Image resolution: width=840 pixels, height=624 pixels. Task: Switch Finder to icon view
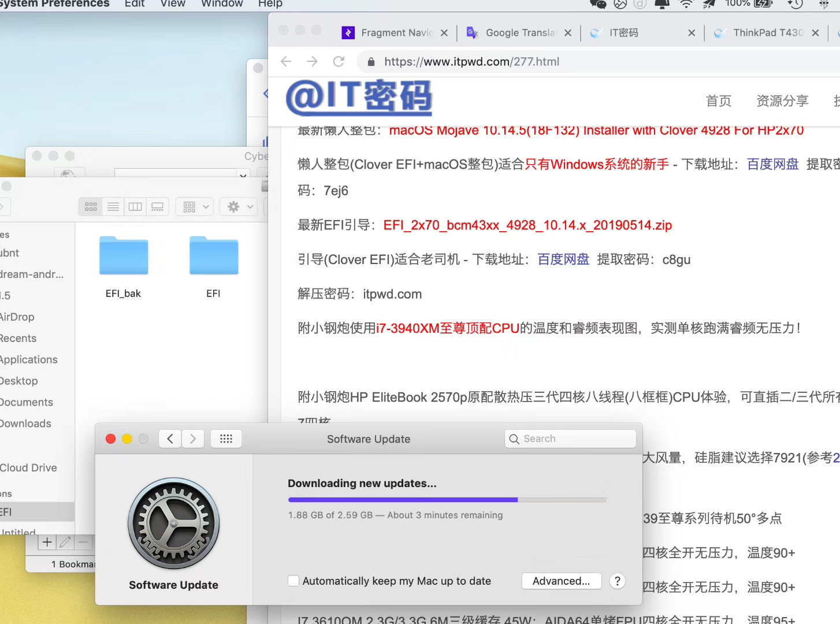91,206
